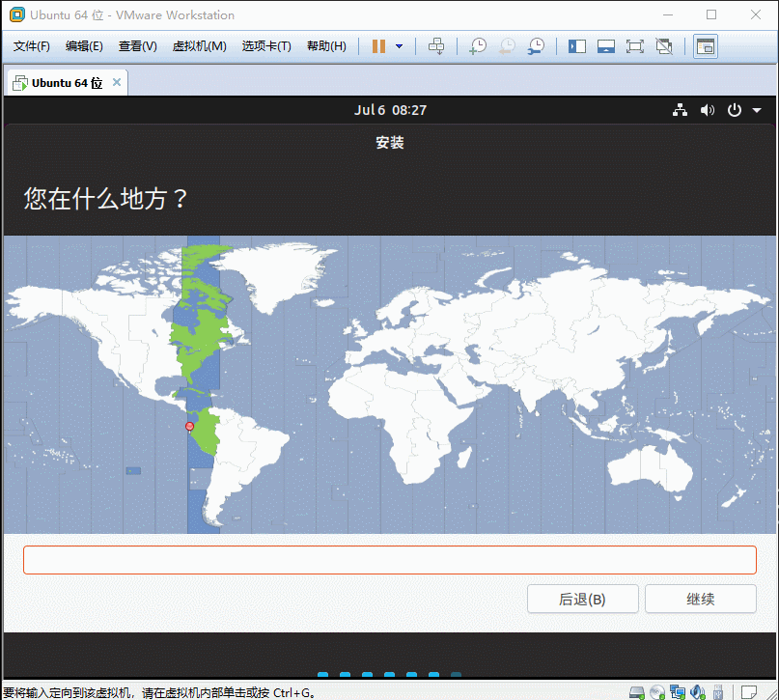The width and height of the screenshot is (779, 700).
Task: Open the 文件(F) menu
Action: [x=32, y=46]
